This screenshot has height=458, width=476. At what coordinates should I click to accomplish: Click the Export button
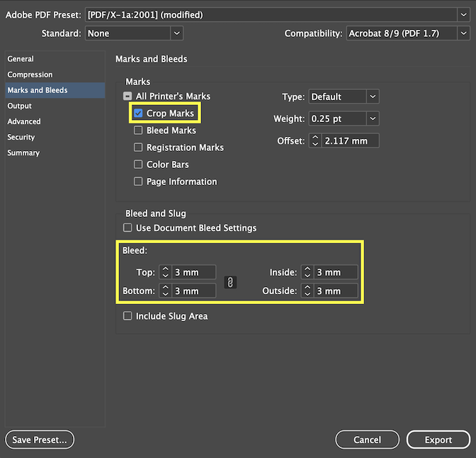point(438,440)
